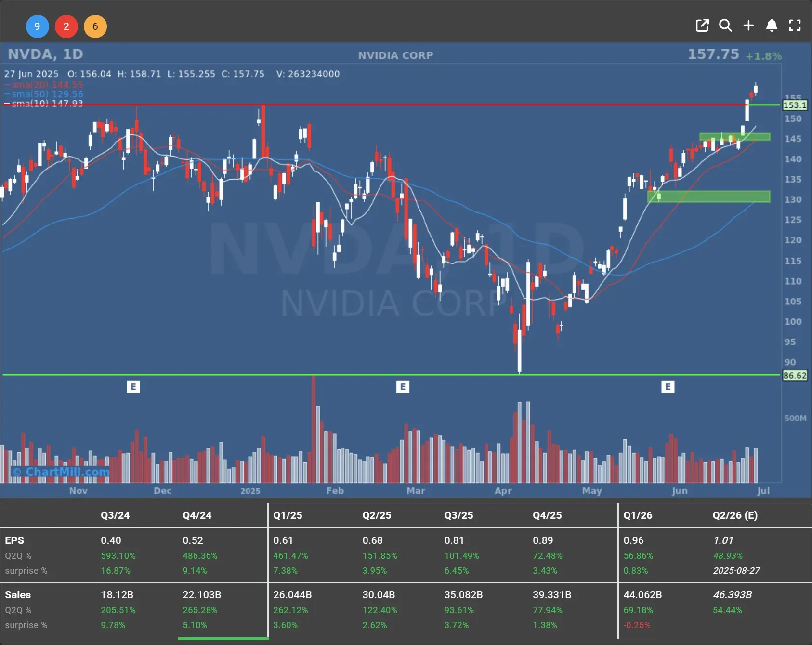Click the 157.75 last price
The height and width of the screenshot is (645, 812).
click(713, 54)
